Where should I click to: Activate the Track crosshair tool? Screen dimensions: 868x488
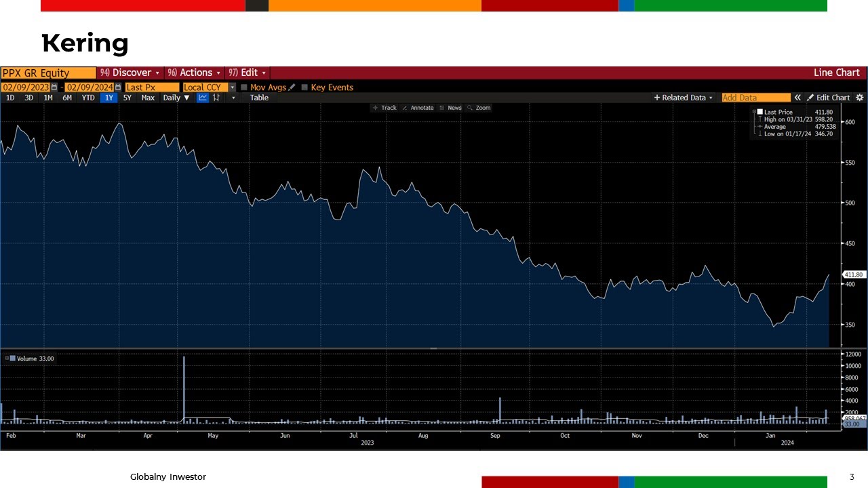[384, 108]
